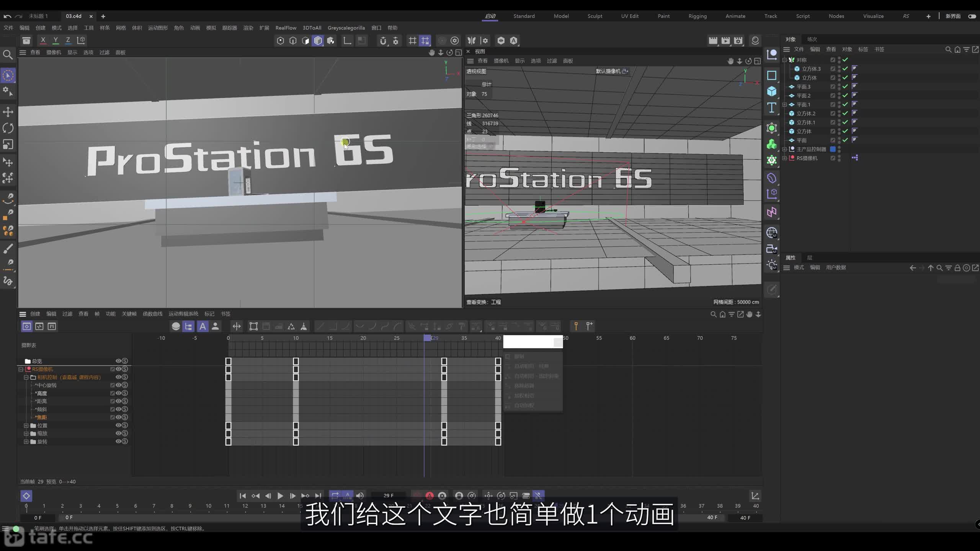Screen dimensions: 980x551
Task: Go to the start of animation
Action: tap(243, 496)
